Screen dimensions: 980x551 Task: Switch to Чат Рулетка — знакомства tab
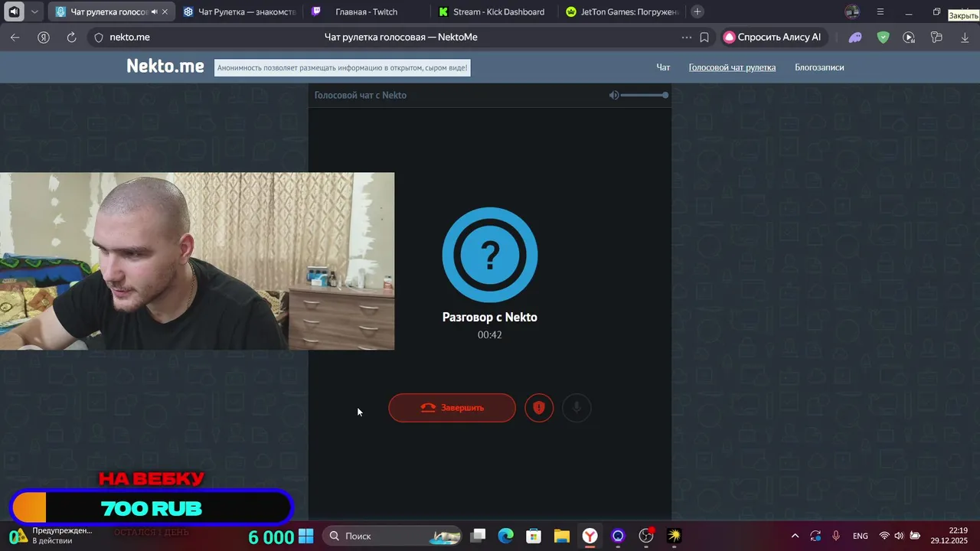click(x=239, y=11)
